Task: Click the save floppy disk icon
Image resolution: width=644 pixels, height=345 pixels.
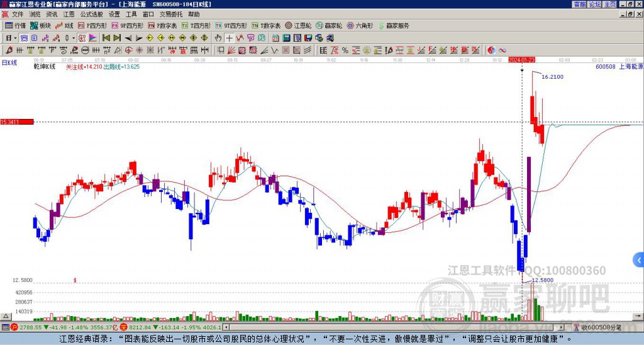Action: 308,38
